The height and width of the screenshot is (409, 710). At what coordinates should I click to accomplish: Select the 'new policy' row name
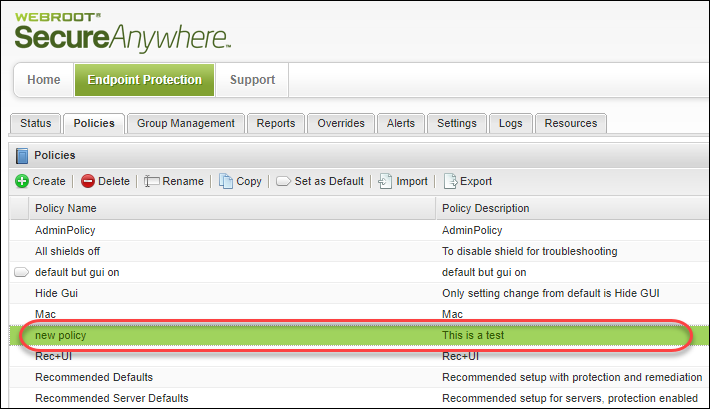pyautogui.click(x=61, y=335)
